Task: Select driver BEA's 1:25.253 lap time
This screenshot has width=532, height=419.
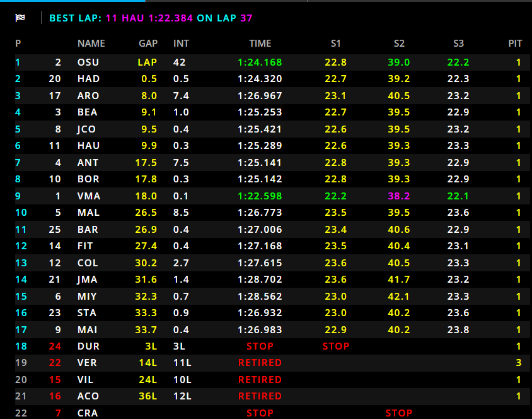Action: 259,112
